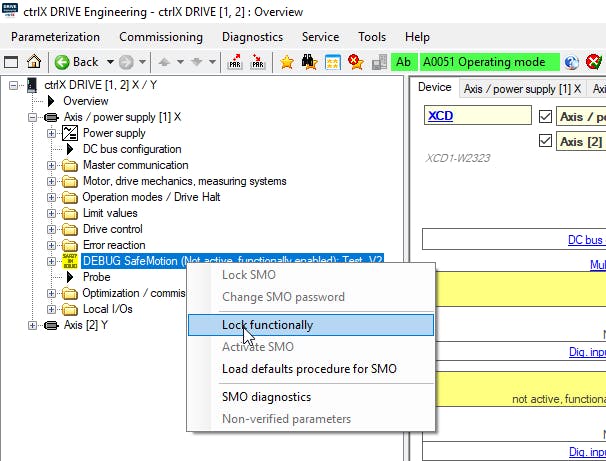Select DC bus configuration tree item

pos(132,149)
